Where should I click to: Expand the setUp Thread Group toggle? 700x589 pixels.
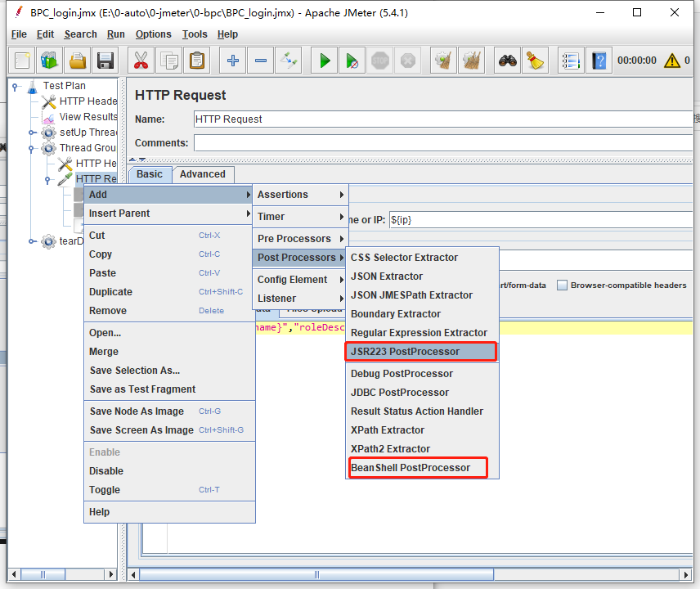(x=32, y=133)
